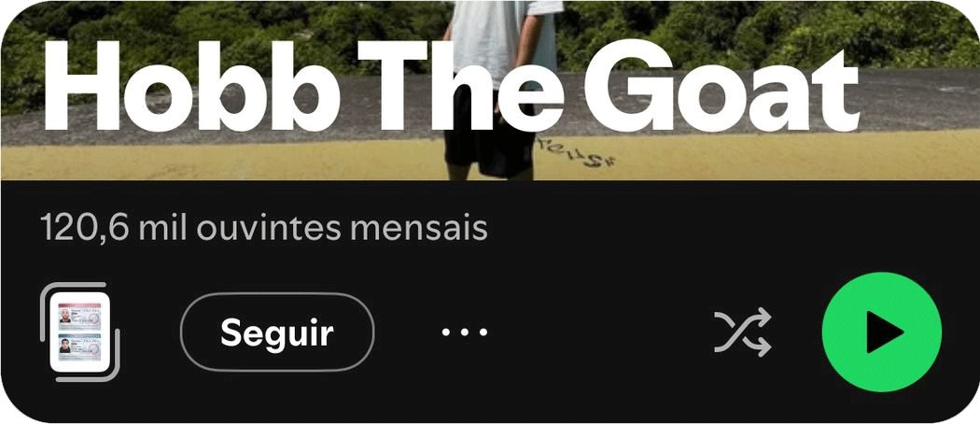This screenshot has width=980, height=424.
Task: Click the black play triangle inside the green circle
Action: [885, 332]
